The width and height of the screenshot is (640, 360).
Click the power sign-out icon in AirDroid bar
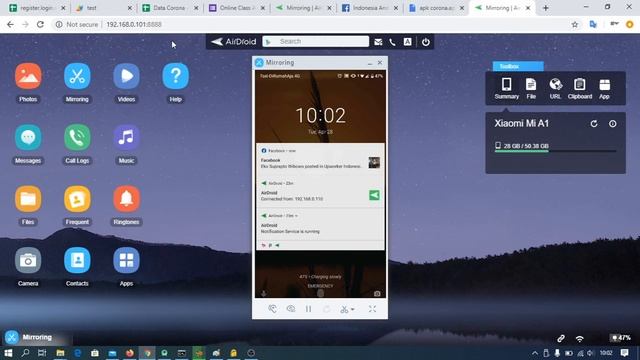[x=426, y=42]
